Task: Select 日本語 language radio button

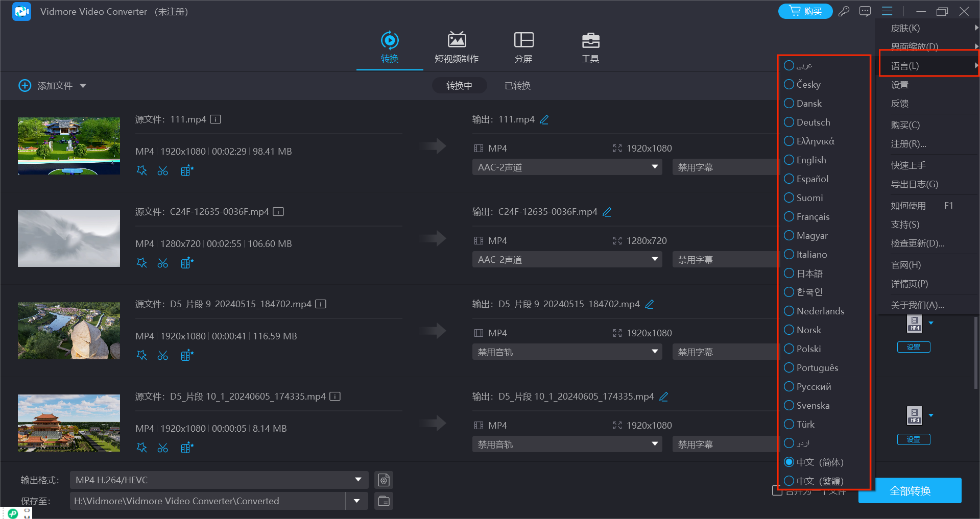Action: pyautogui.click(x=789, y=274)
